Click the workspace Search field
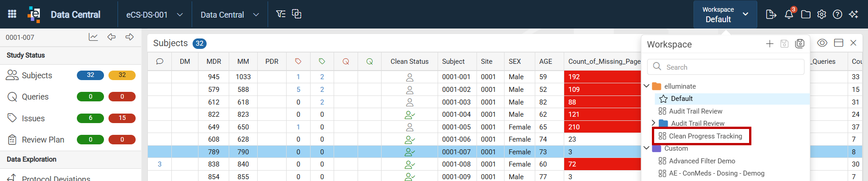This screenshot has height=181, width=868. coord(726,67)
